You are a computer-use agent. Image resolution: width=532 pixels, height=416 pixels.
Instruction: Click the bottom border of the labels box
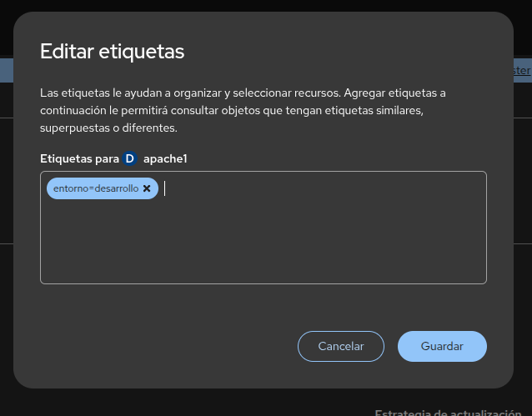click(x=263, y=283)
